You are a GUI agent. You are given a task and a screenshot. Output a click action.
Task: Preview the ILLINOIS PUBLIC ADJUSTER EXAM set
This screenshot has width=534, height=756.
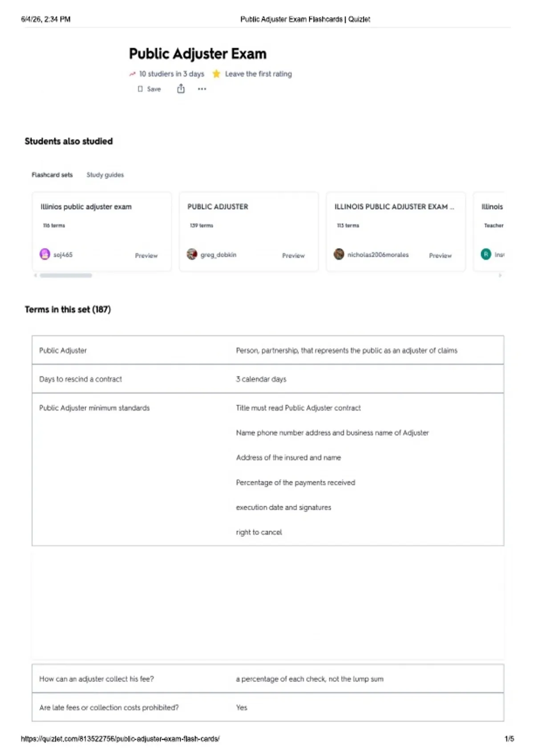click(x=440, y=256)
